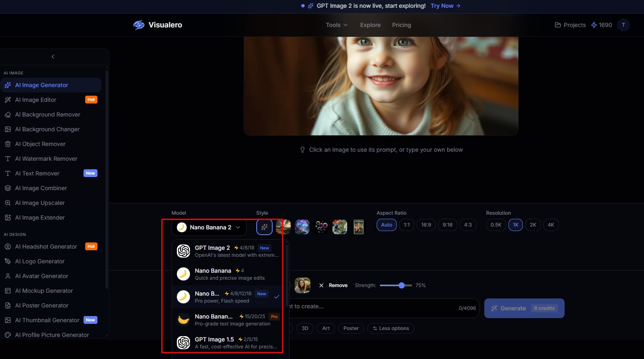Open AI Logo Generator
Screen dimensions: 644x359
coord(51,261)
